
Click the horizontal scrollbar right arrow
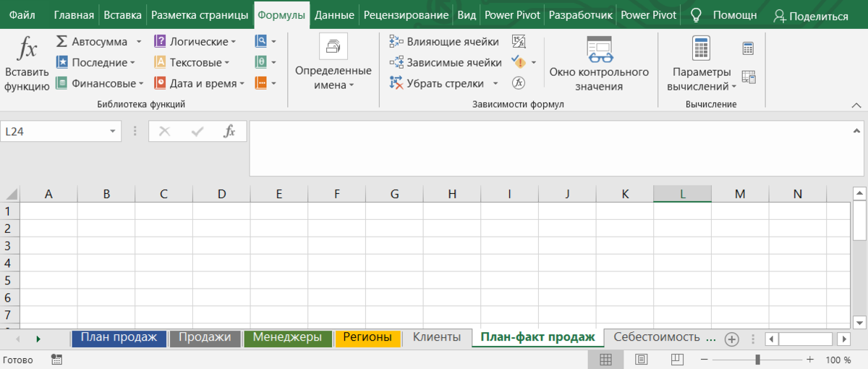pos(843,339)
